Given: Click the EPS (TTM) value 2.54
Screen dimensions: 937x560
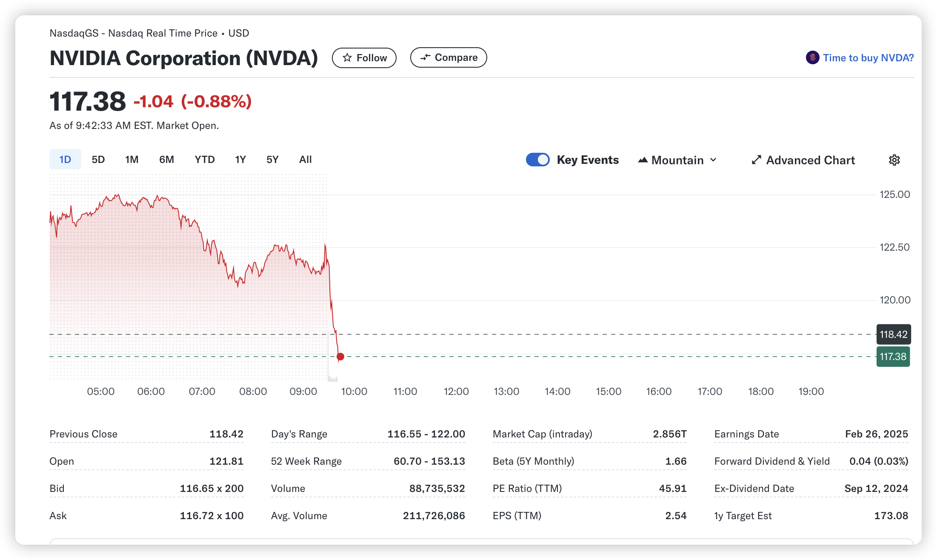Looking at the screenshot, I should (x=676, y=516).
